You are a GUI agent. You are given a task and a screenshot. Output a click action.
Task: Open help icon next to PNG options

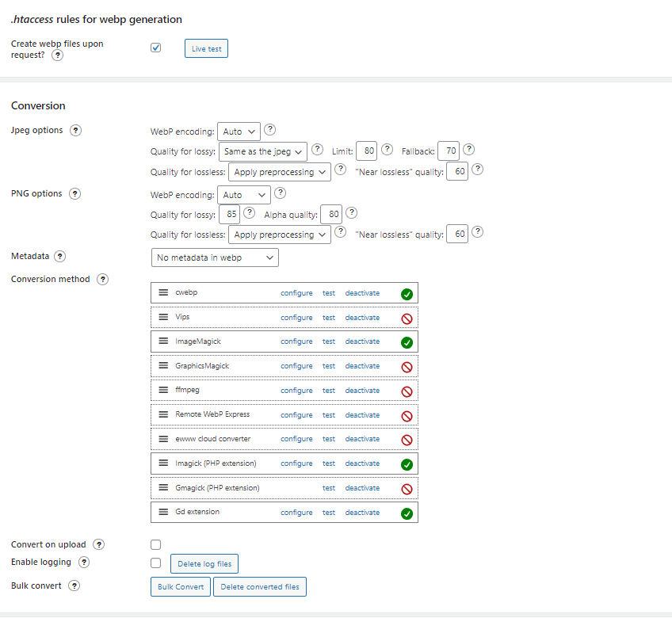74,193
